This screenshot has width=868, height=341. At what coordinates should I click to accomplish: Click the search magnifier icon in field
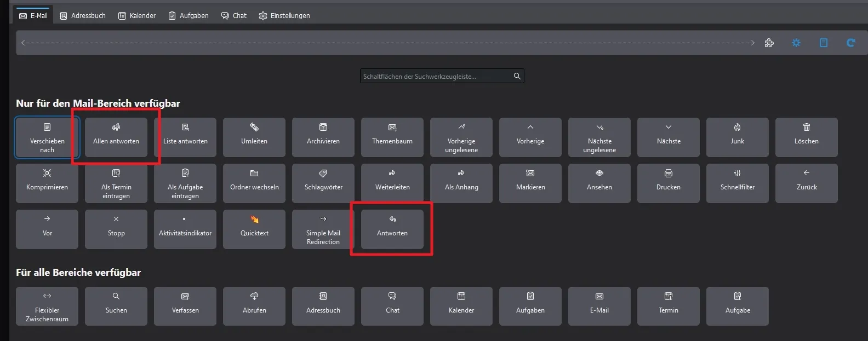pyautogui.click(x=517, y=76)
